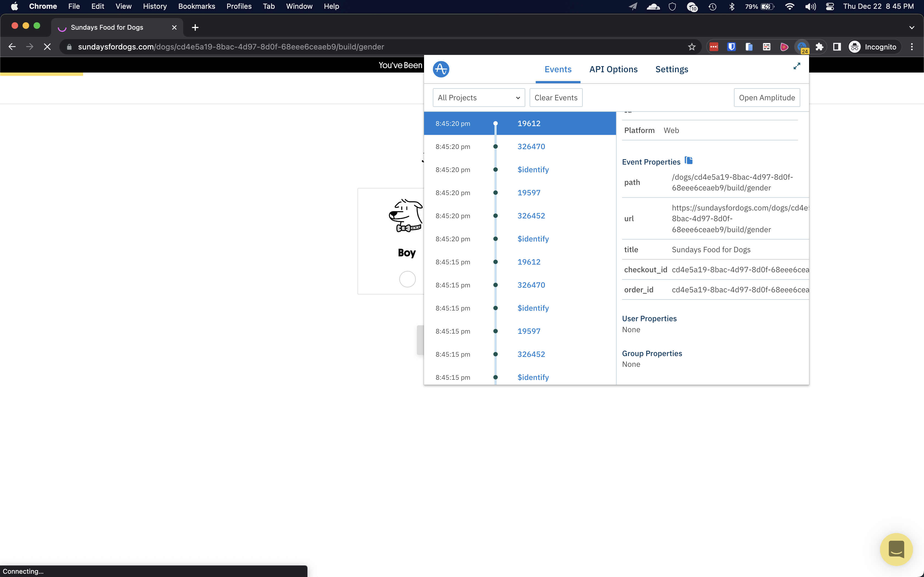Click the Amplitude extension icon with badge 24
Viewport: 924px width, 577px height.
[802, 47]
